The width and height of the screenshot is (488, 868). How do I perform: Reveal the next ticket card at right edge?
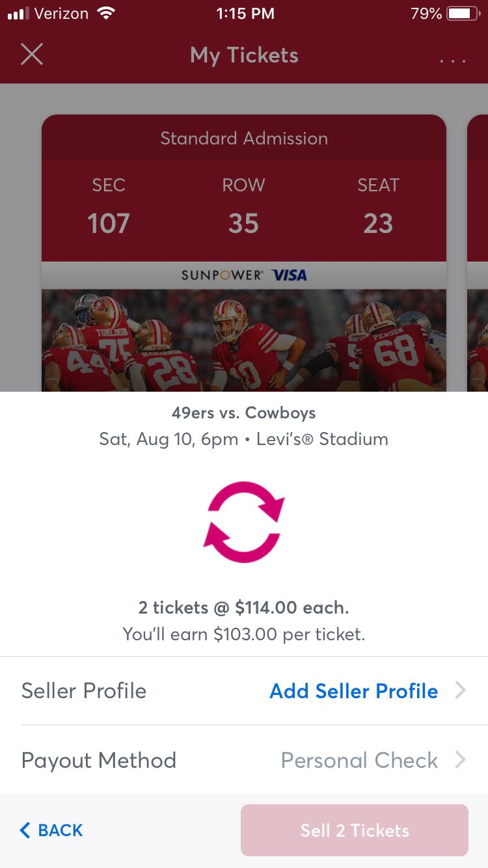click(478, 254)
